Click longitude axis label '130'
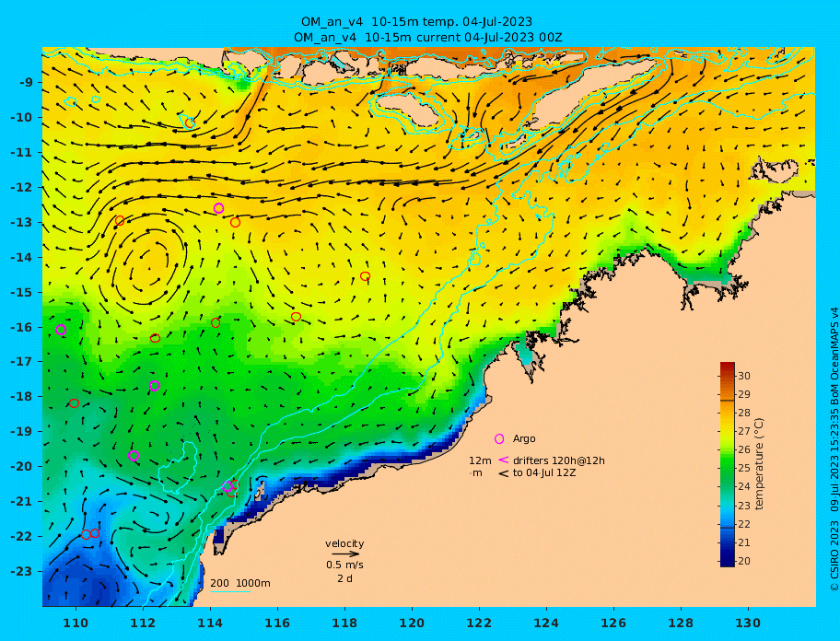The width and height of the screenshot is (840, 641). (749, 624)
